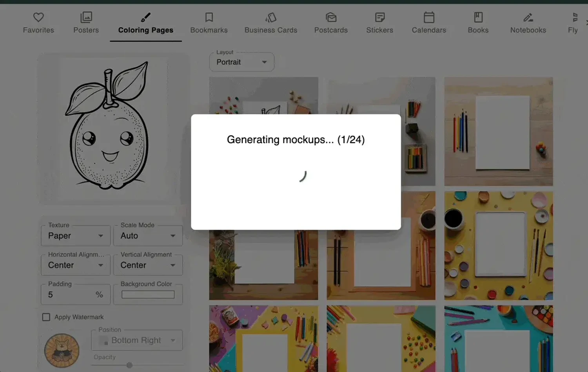Click the Calendars icon

pos(428,17)
